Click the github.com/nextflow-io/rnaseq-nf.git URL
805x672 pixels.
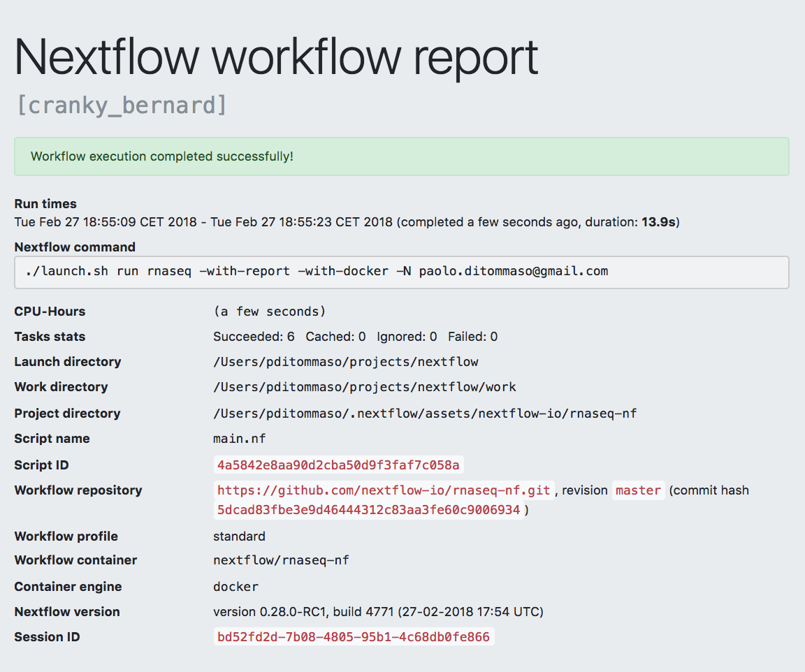click(x=384, y=490)
